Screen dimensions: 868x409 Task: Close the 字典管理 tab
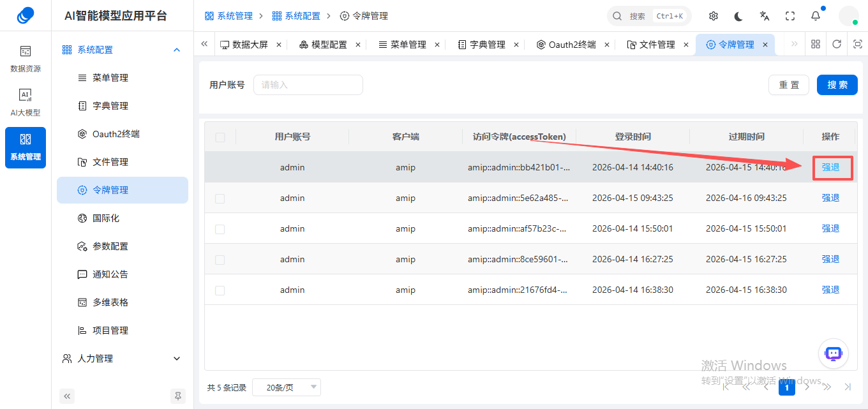pos(516,45)
